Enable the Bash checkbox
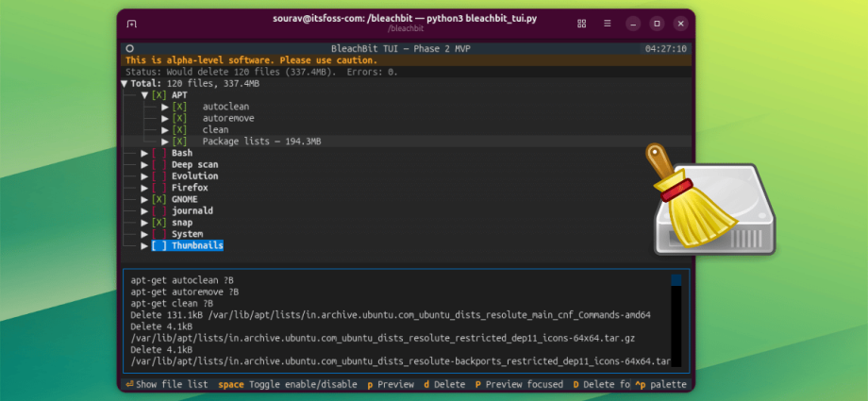This screenshot has width=868, height=401. coord(159,154)
